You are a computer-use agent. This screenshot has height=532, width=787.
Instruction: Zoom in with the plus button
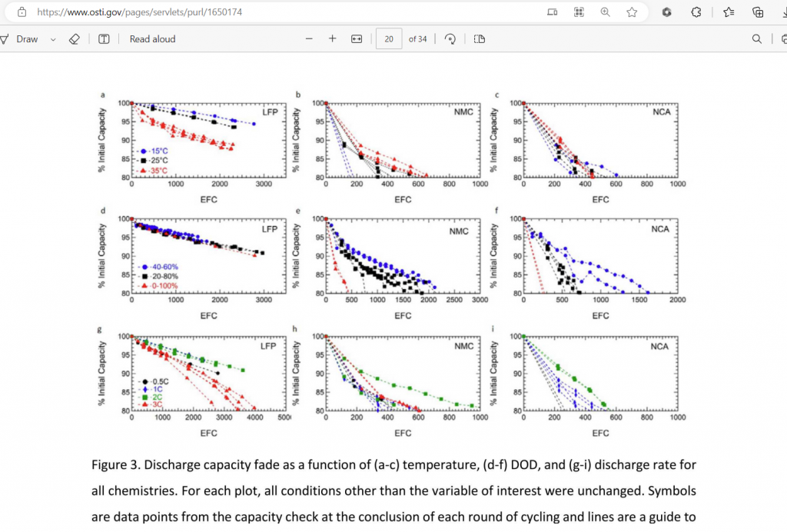click(332, 38)
